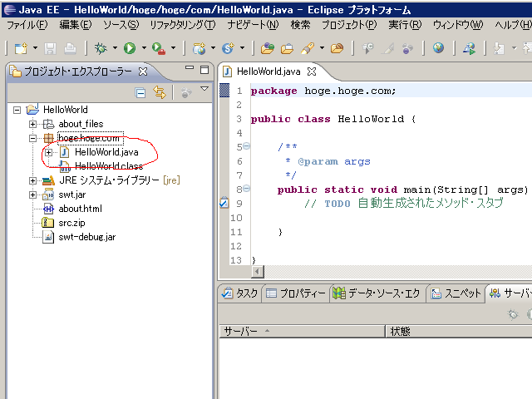Click the New file toolbar icon
This screenshot has height=399, width=532.
click(x=21, y=48)
